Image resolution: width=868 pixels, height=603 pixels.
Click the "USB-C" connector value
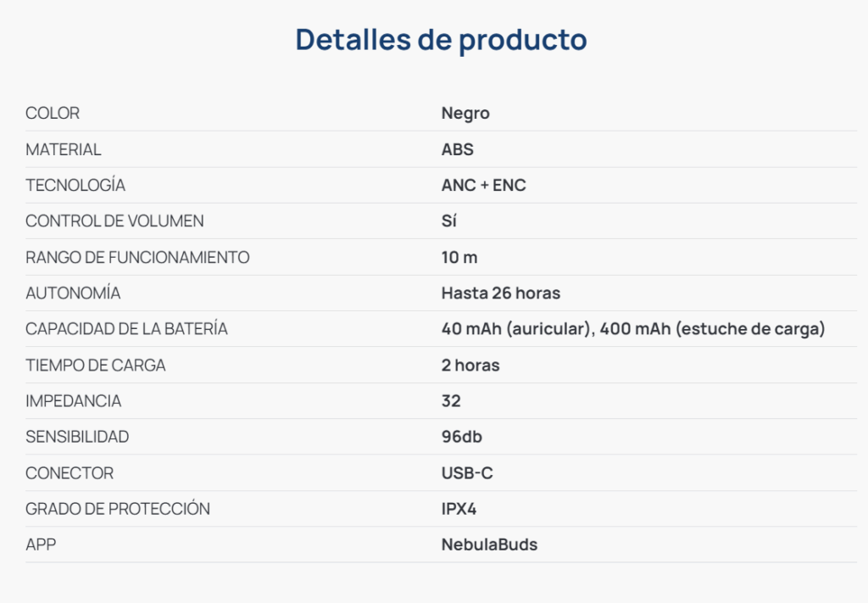click(467, 473)
